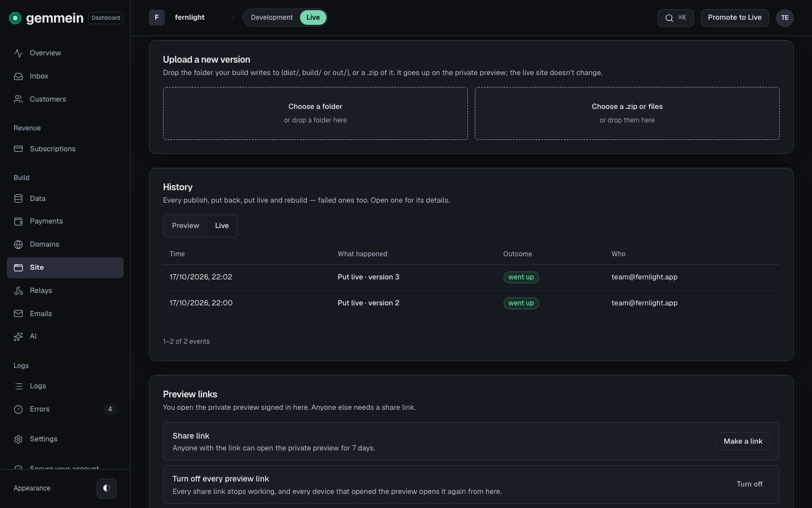The width and height of the screenshot is (812, 508).
Task: Open Subscriptions under Revenue
Action: coord(65,149)
